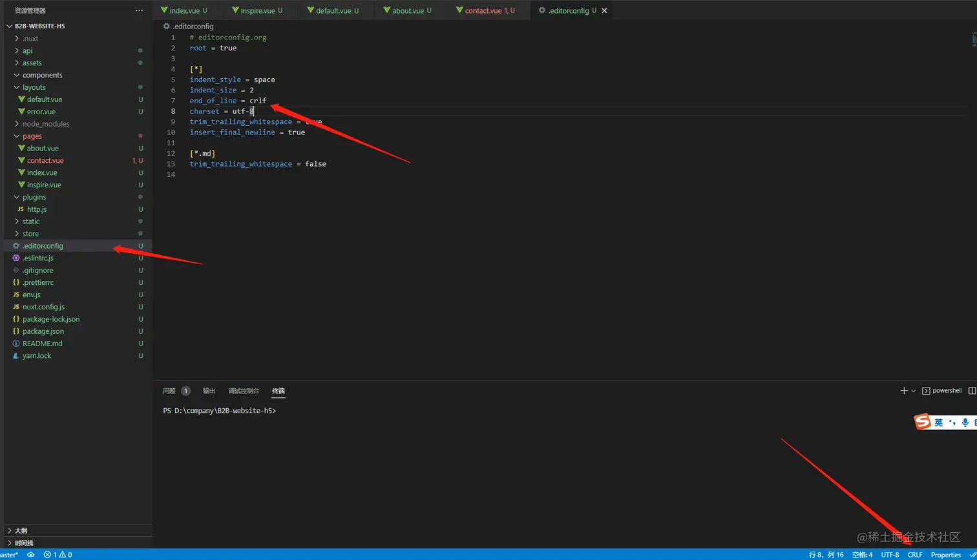Viewport: 977px width, 560px height.
Task: Collapse the layouts folder
Action: coord(34,87)
